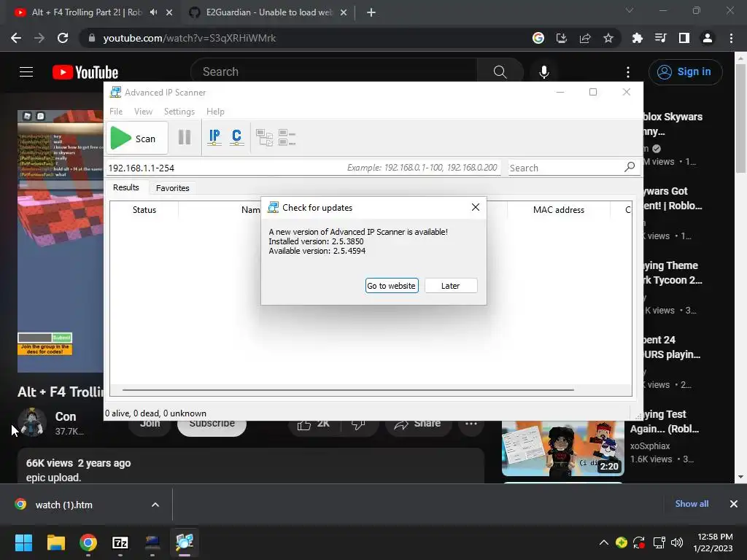This screenshot has width=747, height=560.
Task: Click the YouTube search box
Action: (333, 72)
